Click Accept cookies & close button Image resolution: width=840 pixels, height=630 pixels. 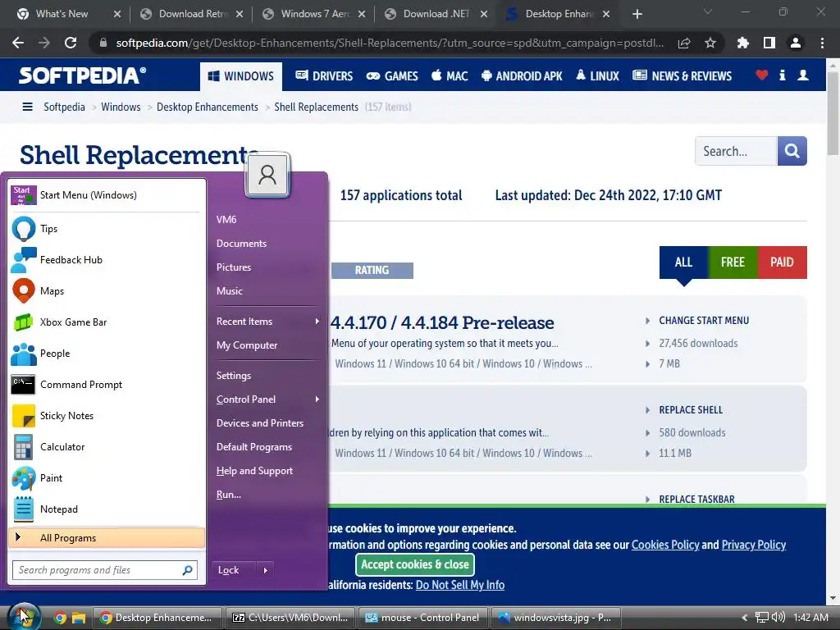[x=415, y=564]
